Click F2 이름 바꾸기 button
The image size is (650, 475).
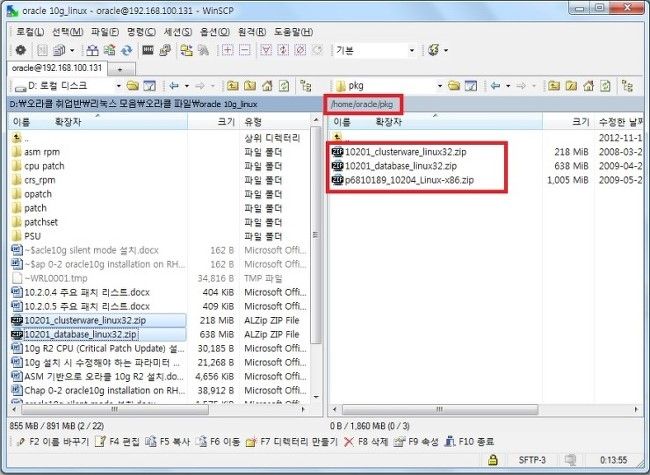coord(53,442)
